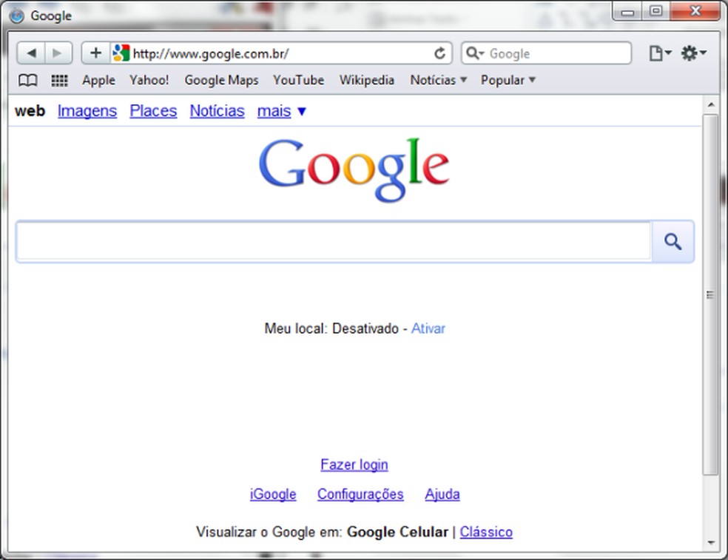Open the Places section
The width and height of the screenshot is (728, 560).
click(x=152, y=110)
